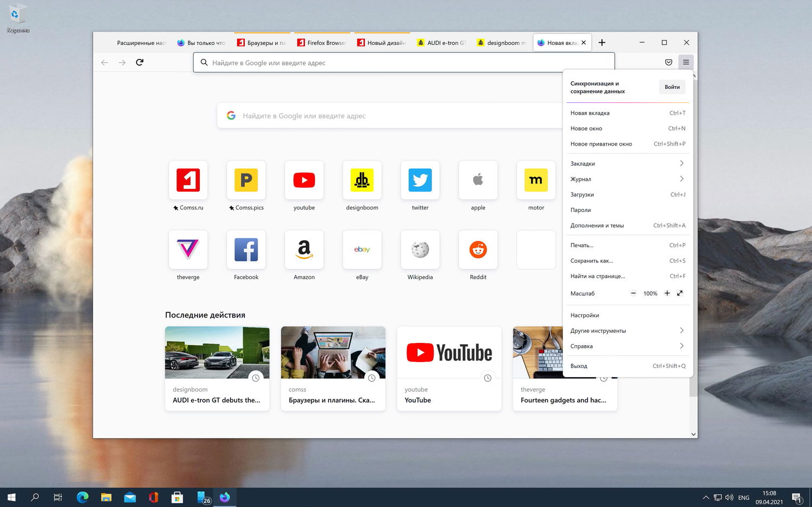
Task: Open the Mail app from the taskbar
Action: coord(130,497)
